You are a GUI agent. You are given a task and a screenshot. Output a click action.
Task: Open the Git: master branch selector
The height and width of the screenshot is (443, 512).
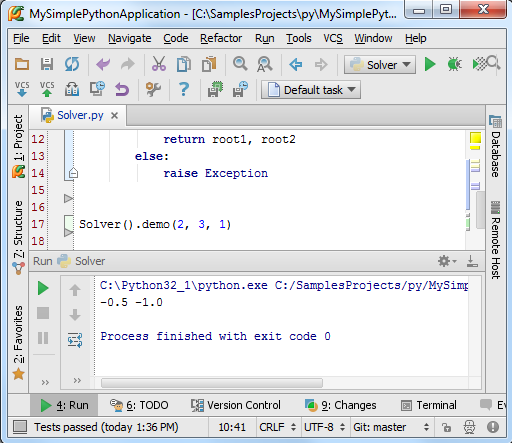tap(391, 427)
